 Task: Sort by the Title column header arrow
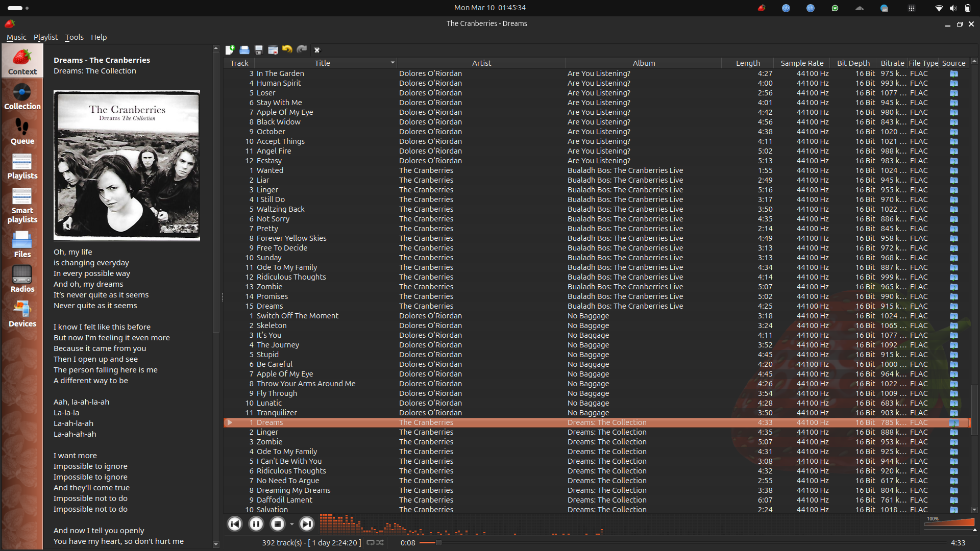393,63
